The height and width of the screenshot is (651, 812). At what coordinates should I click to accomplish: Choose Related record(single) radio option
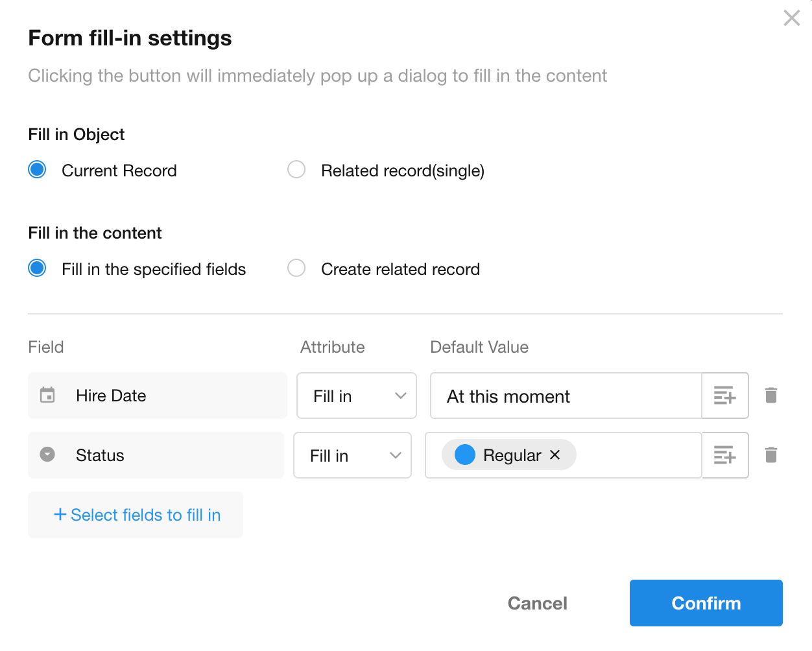tap(296, 170)
